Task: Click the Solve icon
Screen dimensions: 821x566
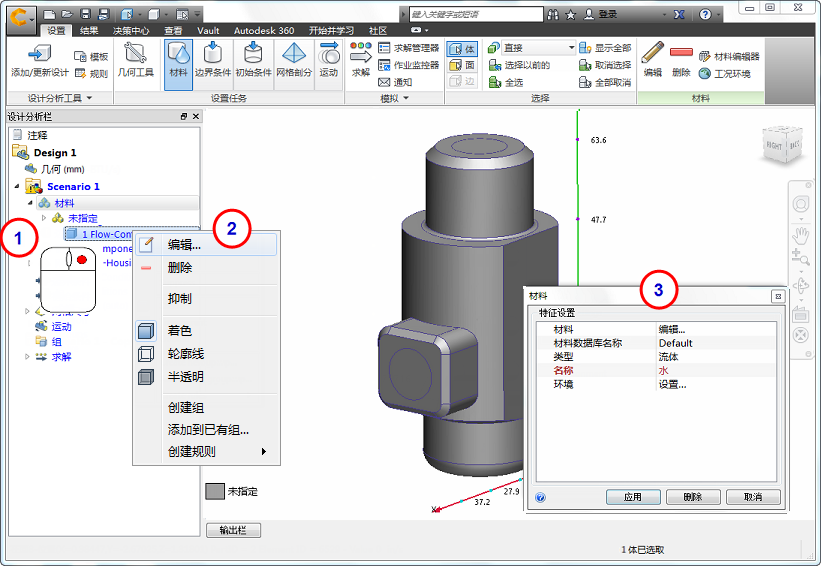Action: (x=361, y=53)
